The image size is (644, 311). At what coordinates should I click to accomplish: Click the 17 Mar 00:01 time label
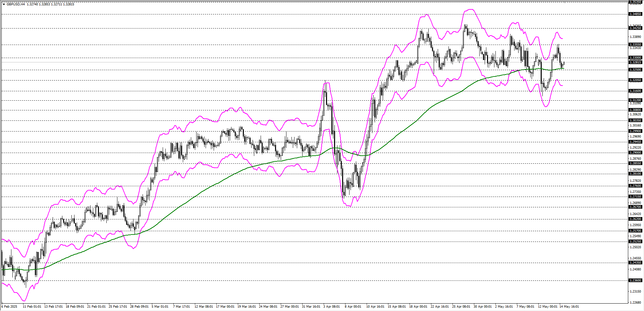225,307
